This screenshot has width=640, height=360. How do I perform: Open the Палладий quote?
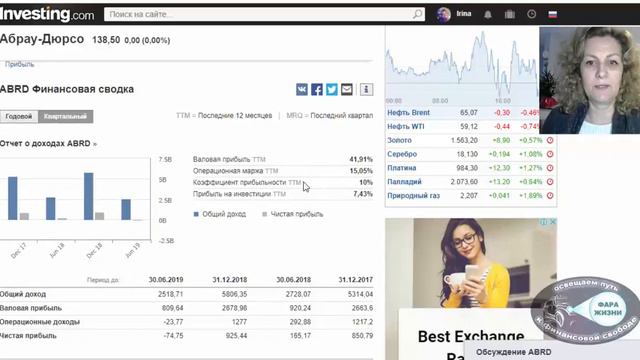click(404, 182)
